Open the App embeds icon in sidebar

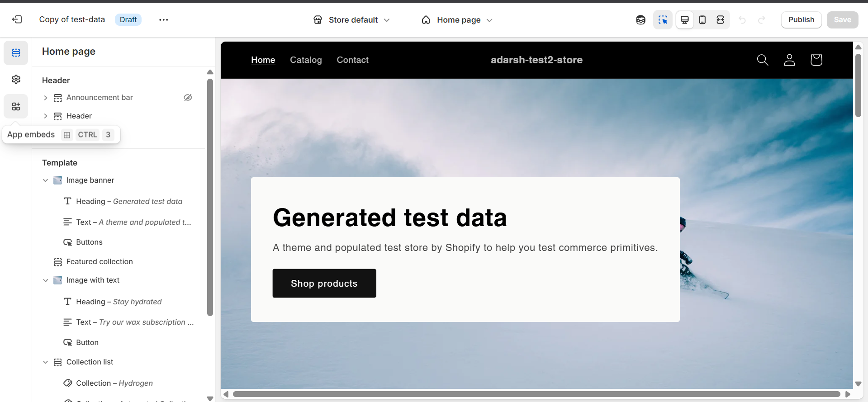pyautogui.click(x=16, y=106)
